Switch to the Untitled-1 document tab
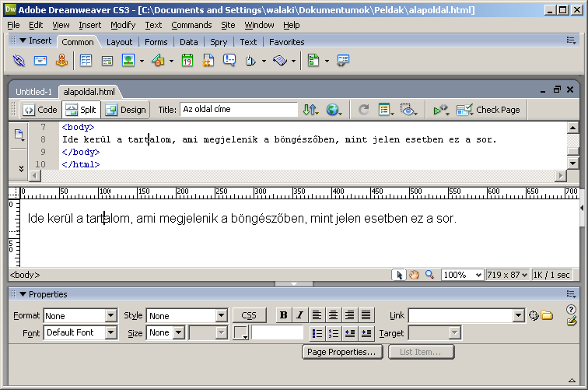 [x=33, y=92]
